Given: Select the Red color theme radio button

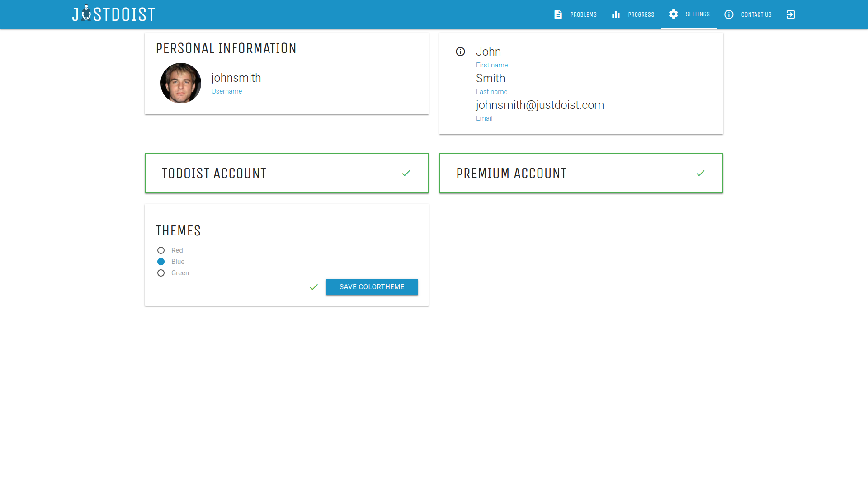Looking at the screenshot, I should [x=160, y=250].
